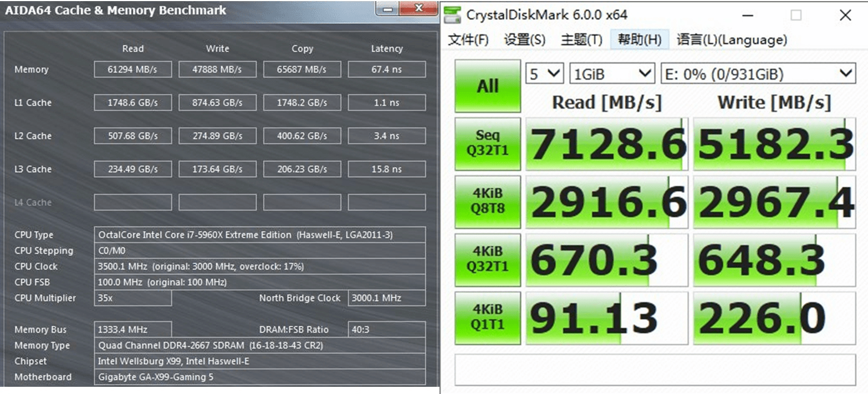
Task: Minimize the CrystalDiskMark window
Action: (x=748, y=15)
